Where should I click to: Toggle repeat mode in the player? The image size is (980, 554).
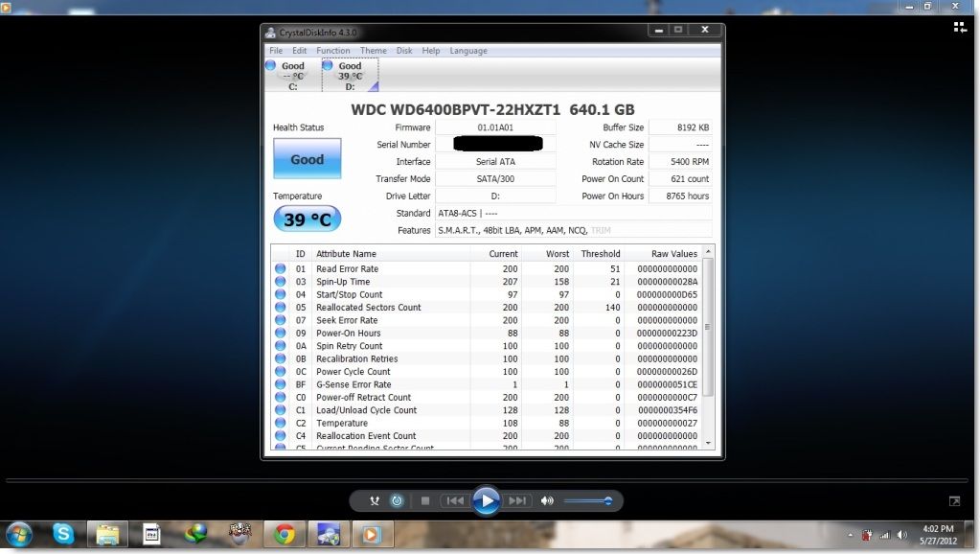point(397,500)
